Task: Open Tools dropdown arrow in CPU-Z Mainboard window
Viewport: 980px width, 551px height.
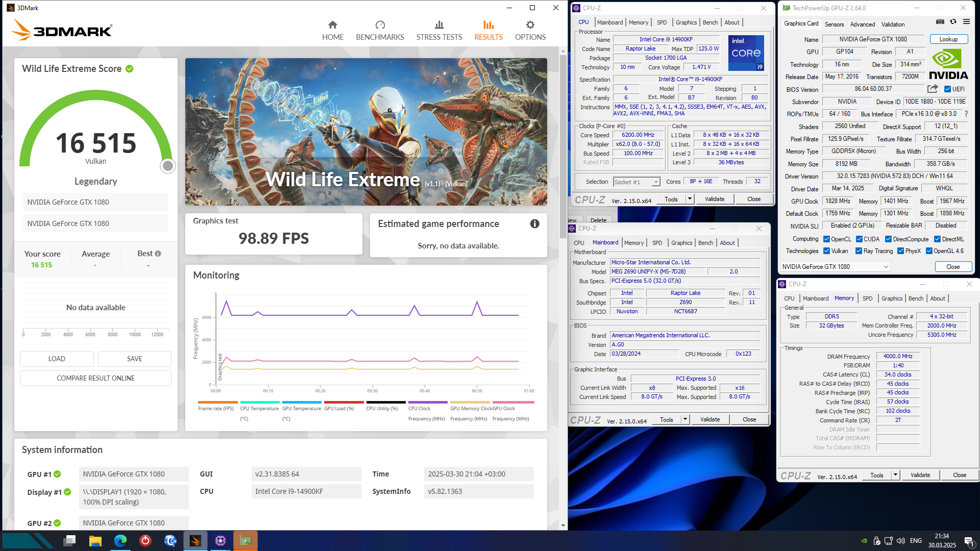Action: coord(685,420)
